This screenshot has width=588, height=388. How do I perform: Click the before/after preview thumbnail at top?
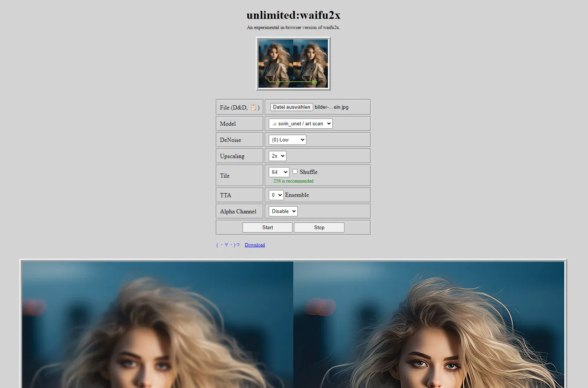point(293,64)
